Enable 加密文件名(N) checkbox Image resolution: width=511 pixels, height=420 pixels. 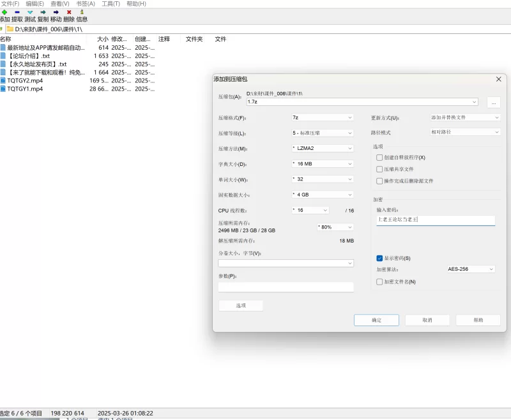pyautogui.click(x=379, y=282)
